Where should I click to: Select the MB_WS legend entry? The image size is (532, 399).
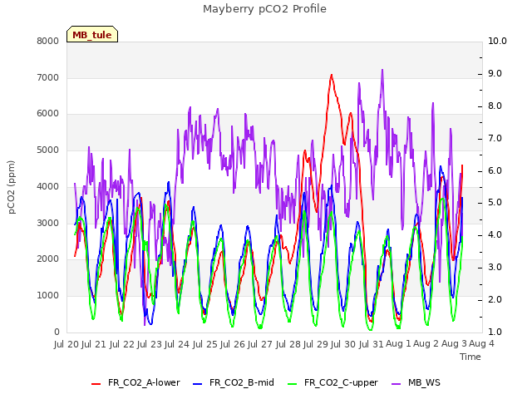point(416,382)
